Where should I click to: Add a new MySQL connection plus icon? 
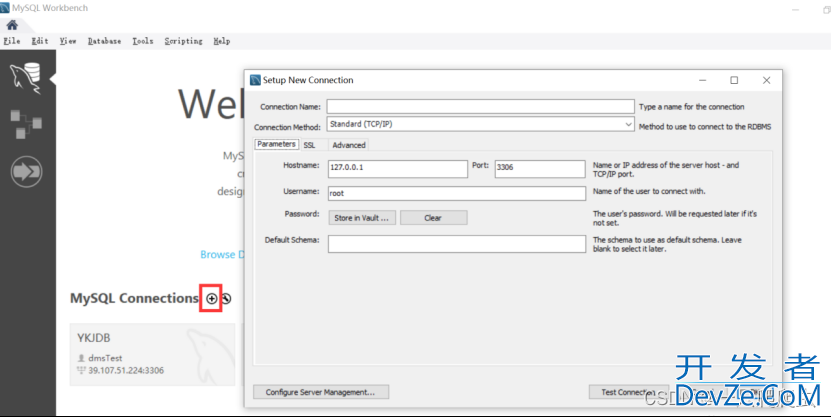[211, 299]
